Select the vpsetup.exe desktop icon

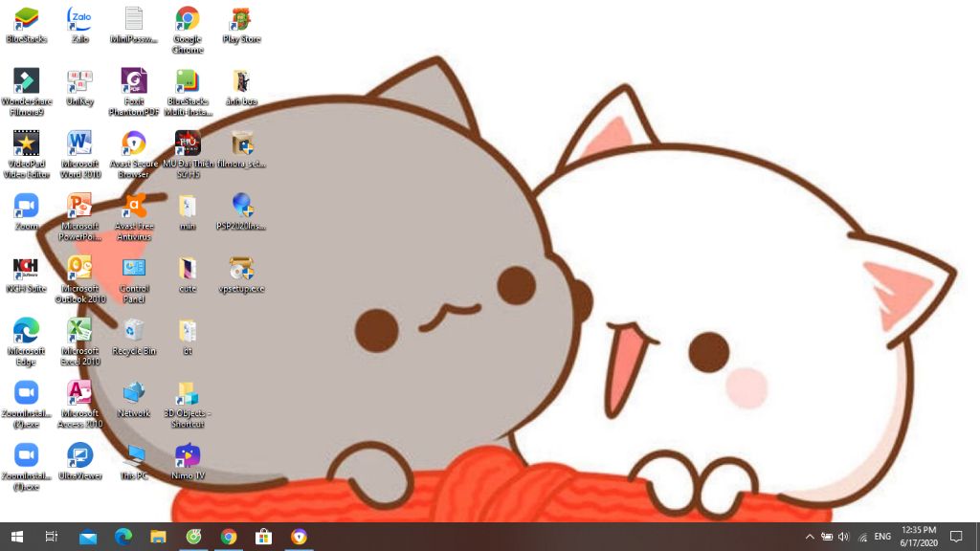point(241,275)
